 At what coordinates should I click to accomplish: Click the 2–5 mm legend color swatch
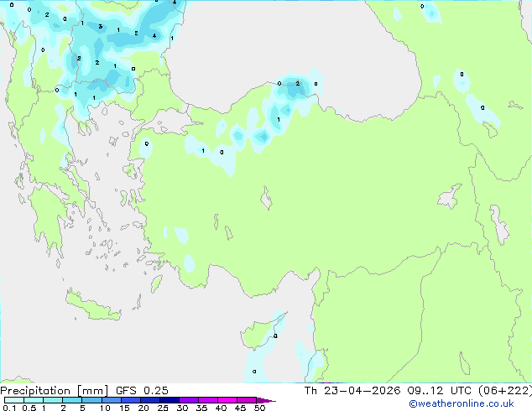72,400
